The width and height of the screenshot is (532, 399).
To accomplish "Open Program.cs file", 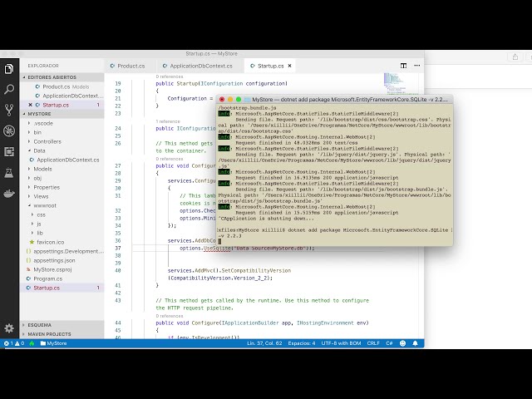I will click(x=62, y=279).
